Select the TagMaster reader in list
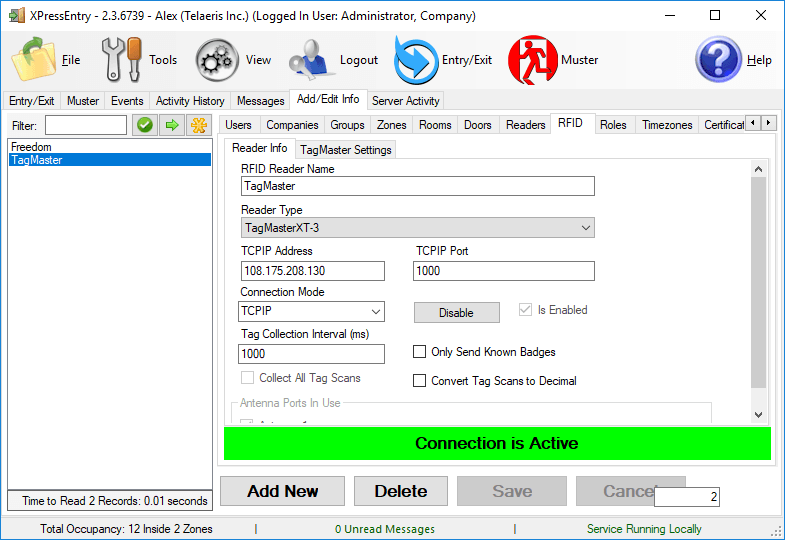Image resolution: width=785 pixels, height=540 pixels. [110, 160]
